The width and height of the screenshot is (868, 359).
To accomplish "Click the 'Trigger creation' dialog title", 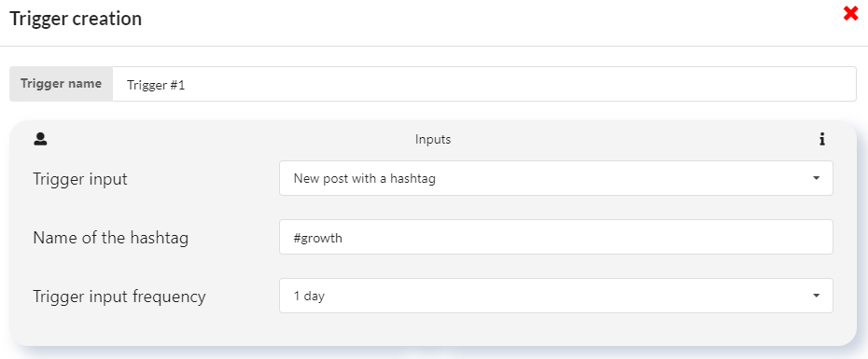I will tap(76, 19).
